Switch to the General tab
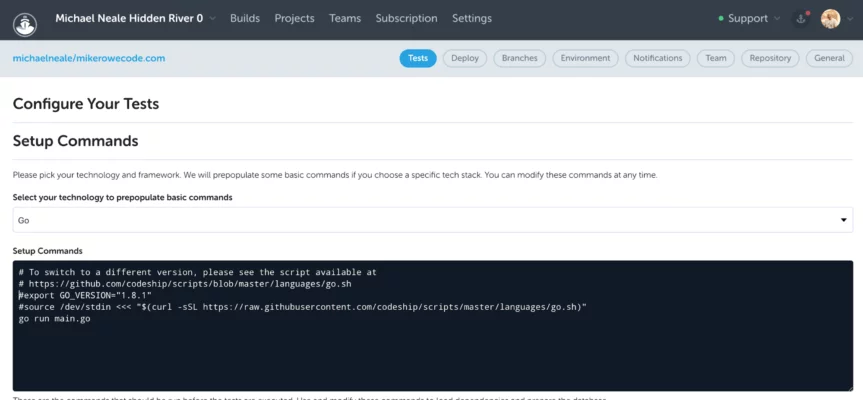The width and height of the screenshot is (863, 400). (829, 58)
